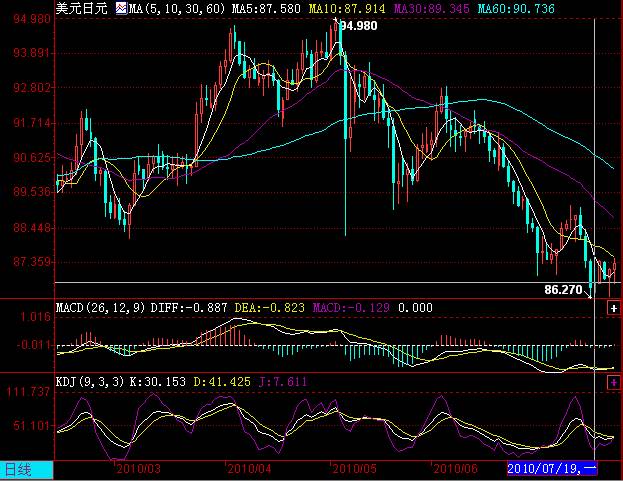Click the 92.802 price axis label
Screen dimensions: 623x481
pyautogui.click(x=32, y=87)
